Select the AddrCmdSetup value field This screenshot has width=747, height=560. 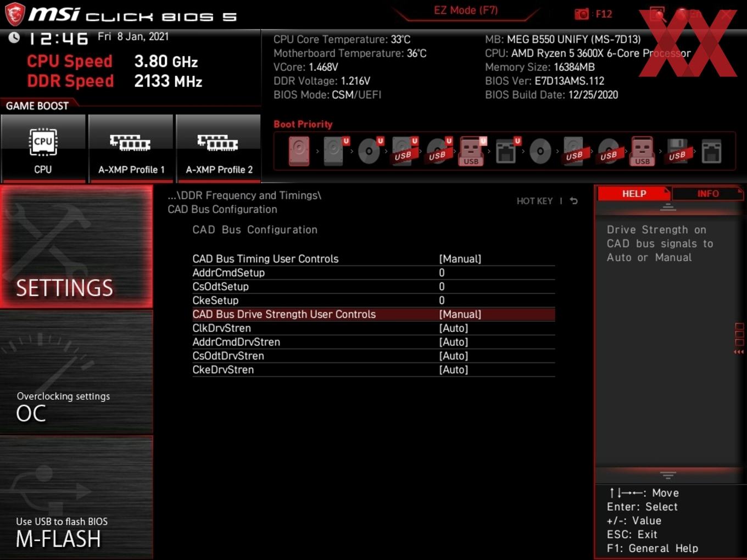click(442, 272)
